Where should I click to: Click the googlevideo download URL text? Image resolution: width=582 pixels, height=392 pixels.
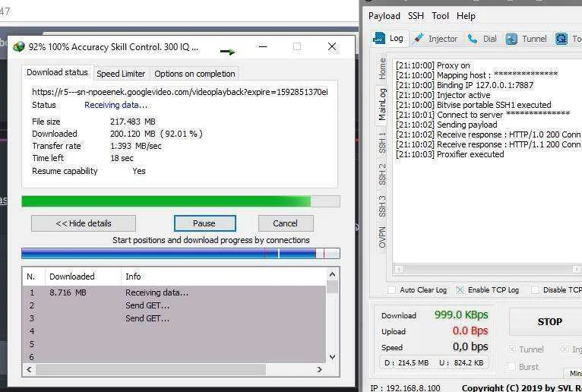click(179, 92)
